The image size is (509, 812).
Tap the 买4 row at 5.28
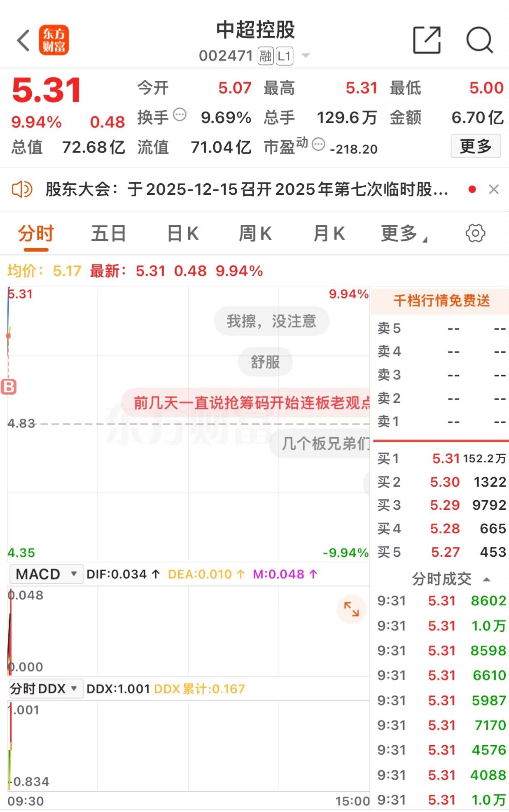click(x=441, y=528)
